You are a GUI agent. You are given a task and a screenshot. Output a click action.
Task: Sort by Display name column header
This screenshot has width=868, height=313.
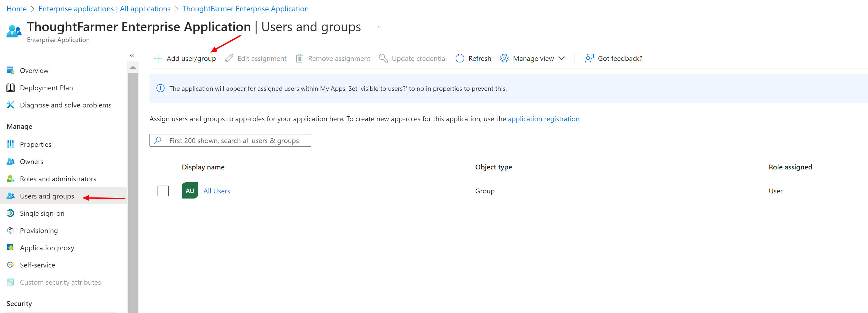203,167
